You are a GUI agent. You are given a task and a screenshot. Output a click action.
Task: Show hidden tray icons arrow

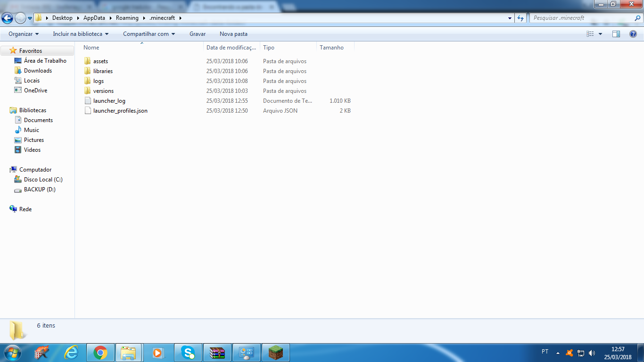(x=558, y=353)
